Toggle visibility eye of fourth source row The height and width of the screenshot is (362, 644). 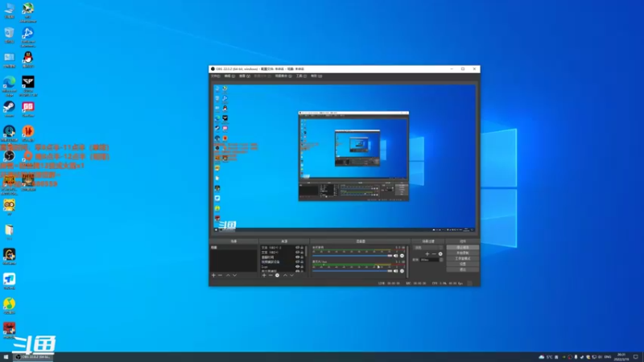pos(297,261)
